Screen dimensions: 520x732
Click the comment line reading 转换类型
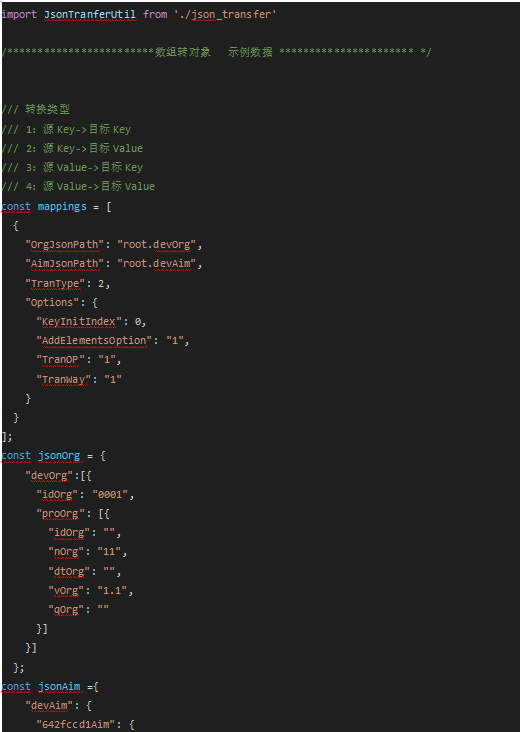tap(35, 110)
